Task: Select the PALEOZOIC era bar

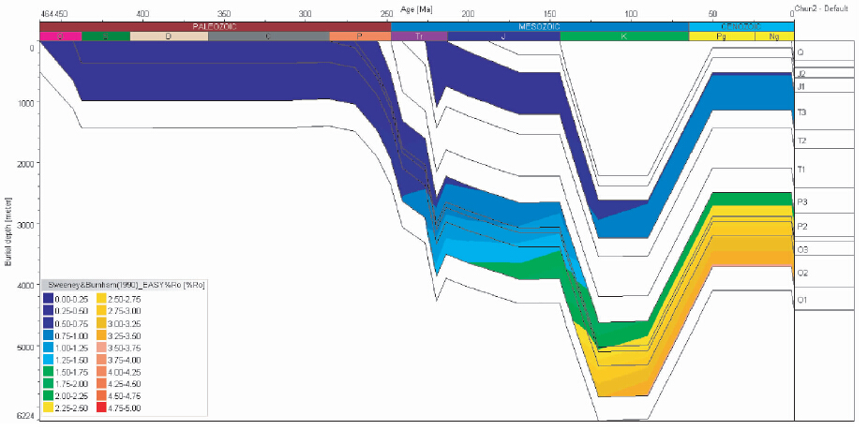Action: (215, 25)
